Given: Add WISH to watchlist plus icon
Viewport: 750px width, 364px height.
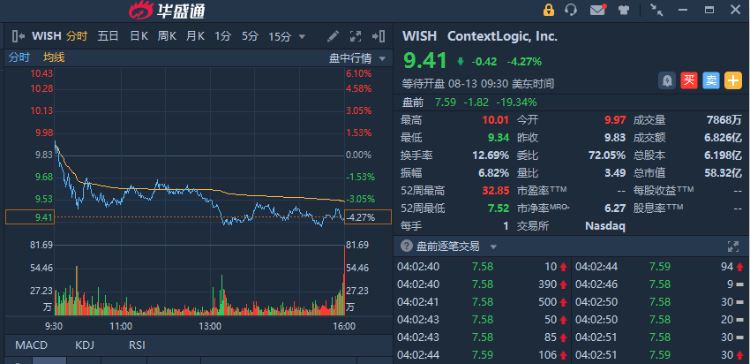Looking at the screenshot, I should pyautogui.click(x=733, y=80).
